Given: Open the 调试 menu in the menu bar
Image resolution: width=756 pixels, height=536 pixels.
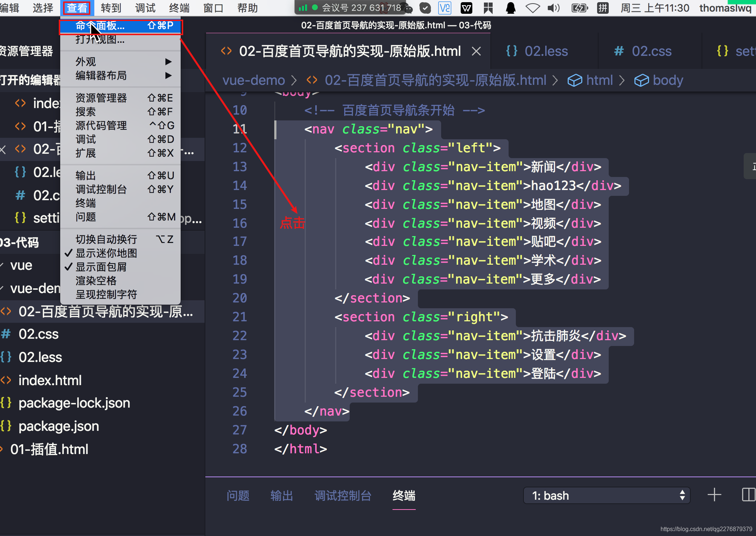Looking at the screenshot, I should (x=145, y=8).
